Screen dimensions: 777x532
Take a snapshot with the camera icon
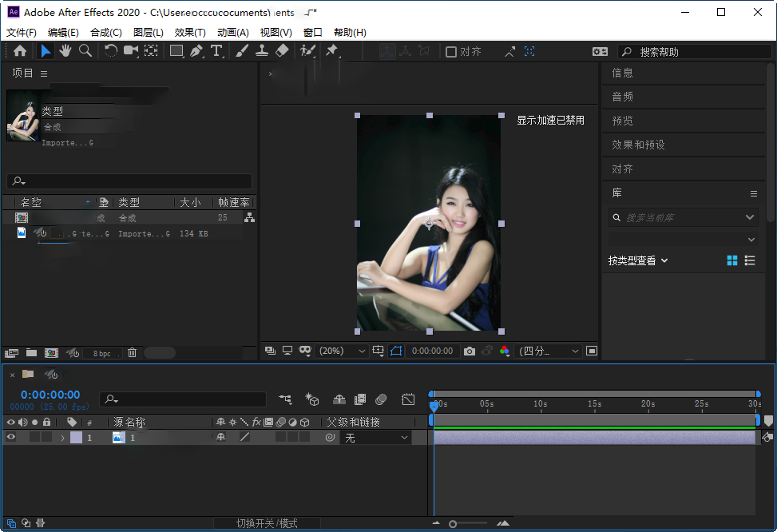pyautogui.click(x=470, y=351)
